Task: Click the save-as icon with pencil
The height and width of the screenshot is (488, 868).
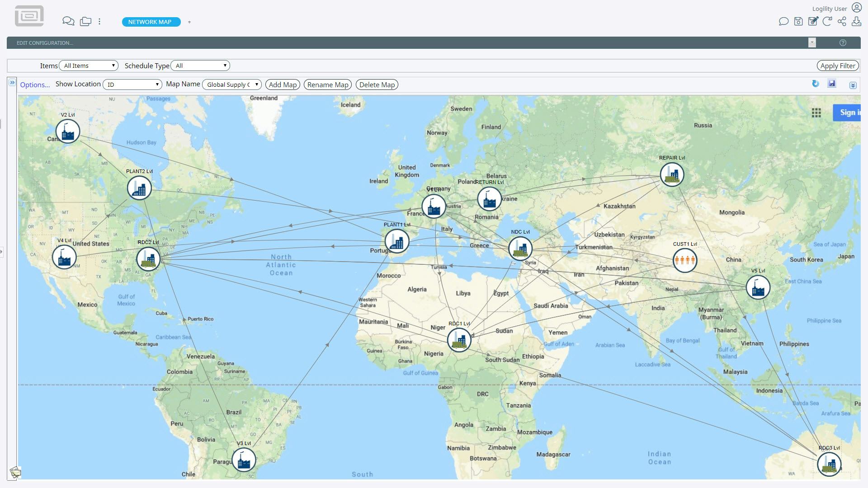Action: pyautogui.click(x=813, y=21)
